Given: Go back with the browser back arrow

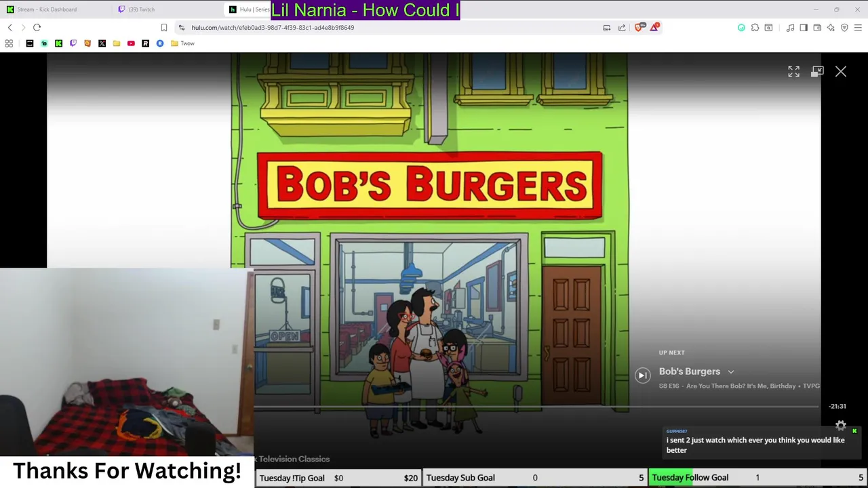Looking at the screenshot, I should [x=9, y=28].
